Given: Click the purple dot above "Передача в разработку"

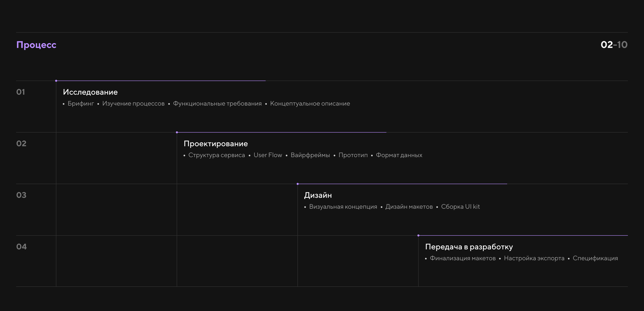Looking at the screenshot, I should pyautogui.click(x=418, y=235).
